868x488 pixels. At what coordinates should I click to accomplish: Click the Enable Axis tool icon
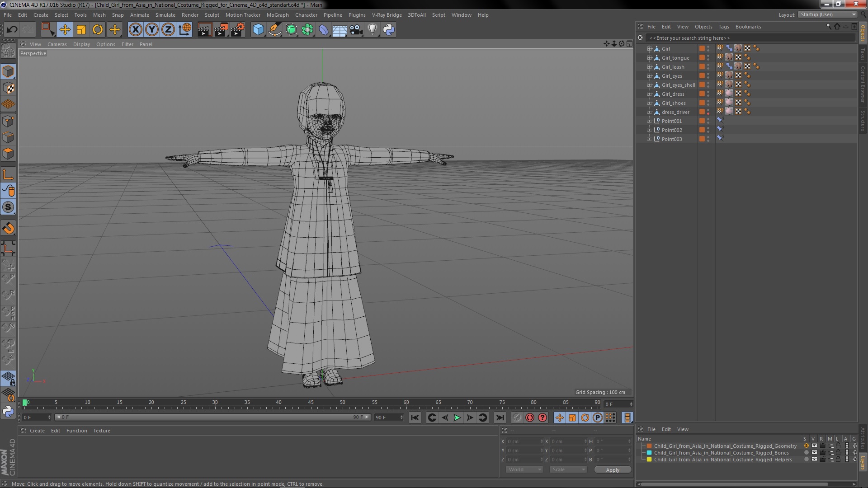8,174
